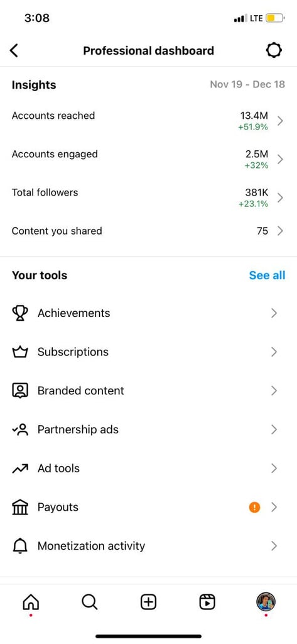The height and width of the screenshot is (644, 297).
Task: Create new post with plus icon
Action: 148,602
